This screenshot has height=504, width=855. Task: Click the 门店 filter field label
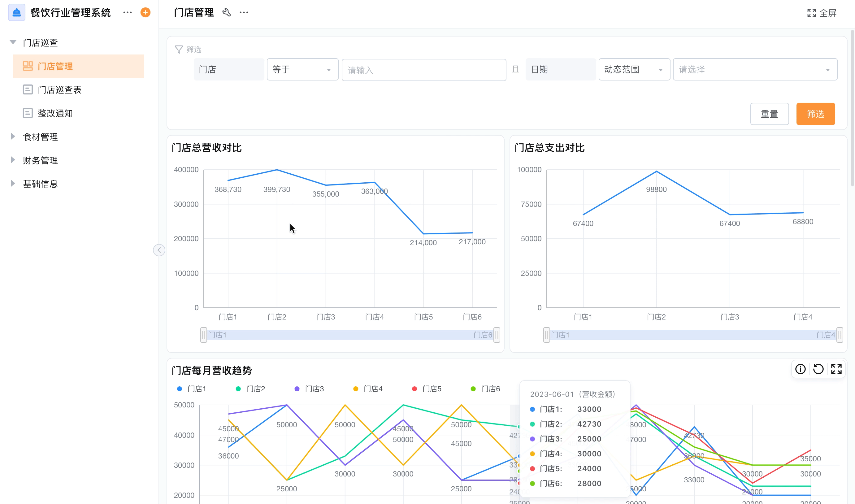click(229, 70)
